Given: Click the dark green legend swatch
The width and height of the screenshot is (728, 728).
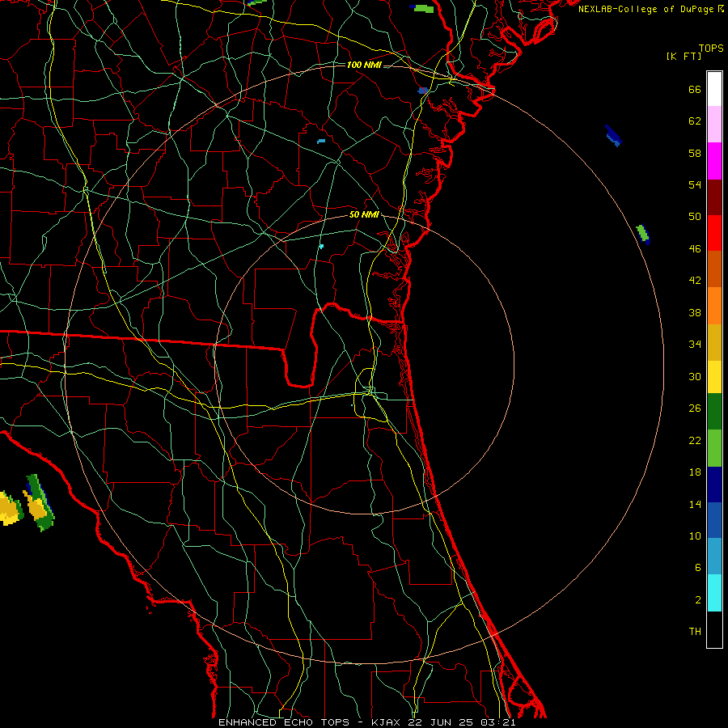Looking at the screenshot, I should pyautogui.click(x=714, y=412).
